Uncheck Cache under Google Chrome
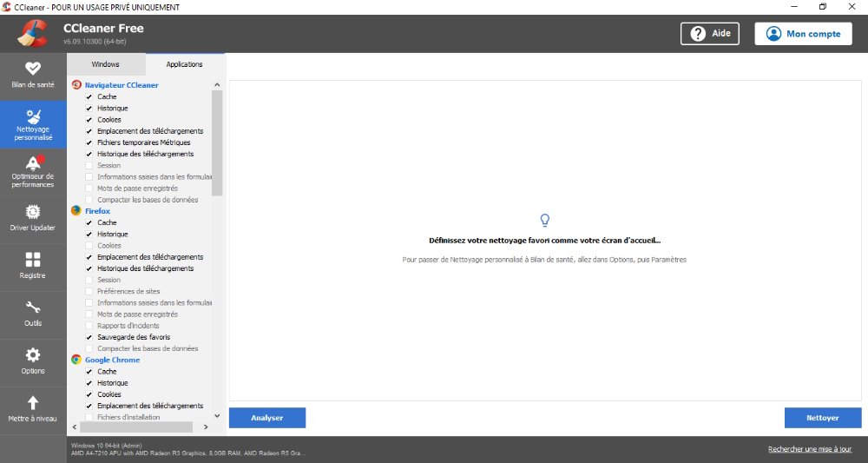This screenshot has height=463, width=868. [89, 372]
